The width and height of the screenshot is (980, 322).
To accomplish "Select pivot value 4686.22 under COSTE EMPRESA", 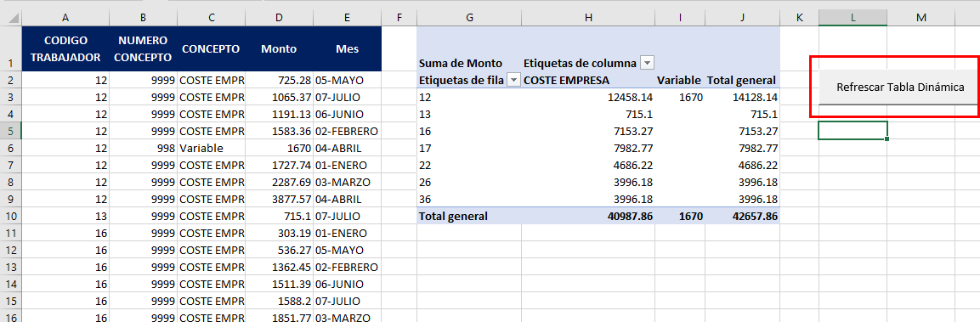I will click(588, 165).
